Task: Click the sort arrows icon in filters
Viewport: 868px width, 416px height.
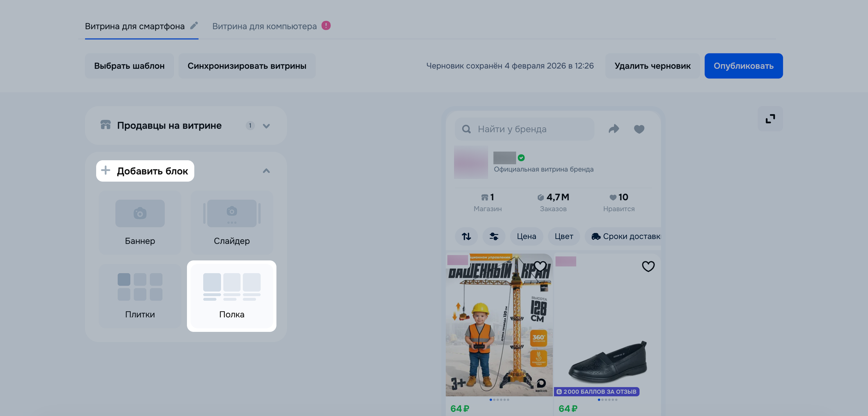Action: click(x=466, y=236)
